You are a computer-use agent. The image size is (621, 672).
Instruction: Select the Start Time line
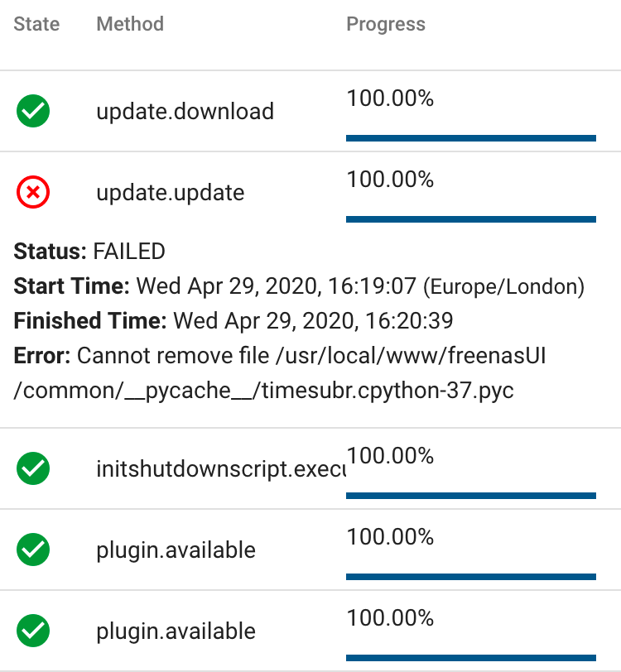[x=299, y=286]
